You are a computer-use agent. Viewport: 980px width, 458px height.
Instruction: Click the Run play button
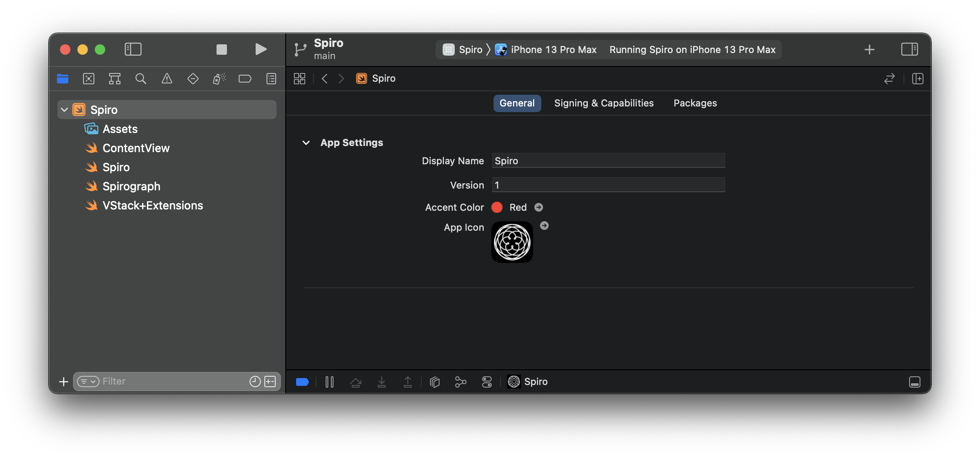261,49
